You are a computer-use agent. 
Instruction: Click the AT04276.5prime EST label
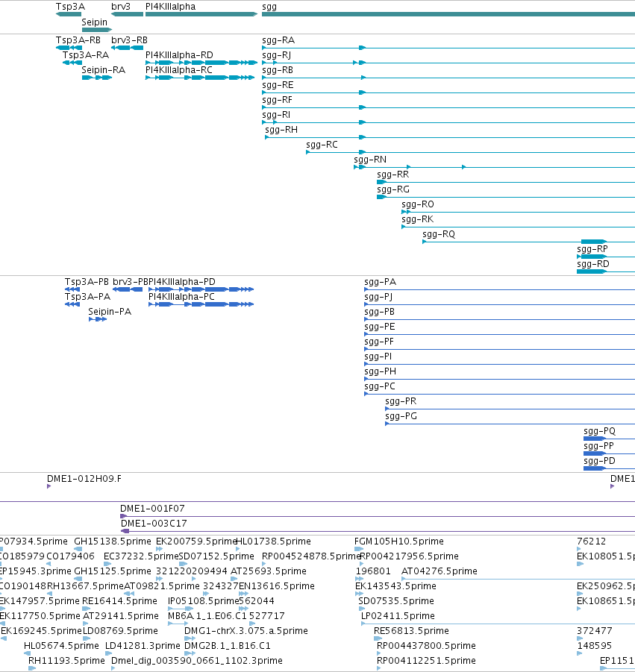(439, 571)
